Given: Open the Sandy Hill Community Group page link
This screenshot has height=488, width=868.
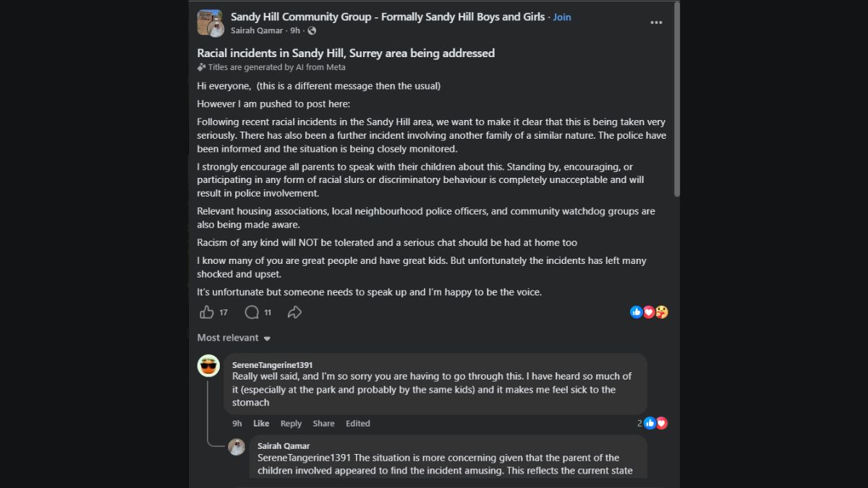Looking at the screenshot, I should 388,17.
